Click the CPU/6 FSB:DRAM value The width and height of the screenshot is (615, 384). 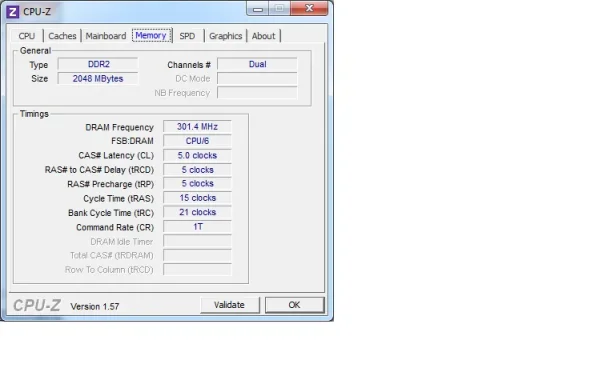pos(197,141)
